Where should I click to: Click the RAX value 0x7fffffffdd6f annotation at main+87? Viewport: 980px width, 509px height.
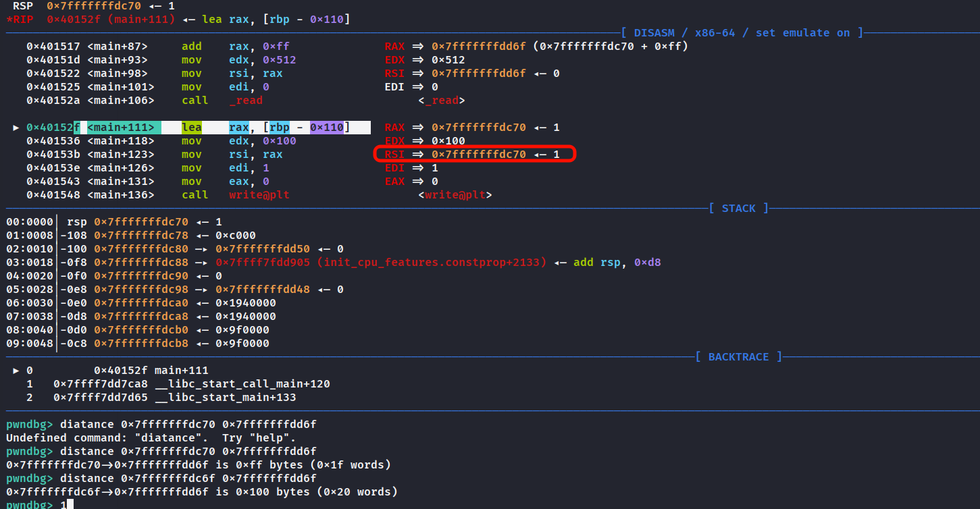coord(479,46)
